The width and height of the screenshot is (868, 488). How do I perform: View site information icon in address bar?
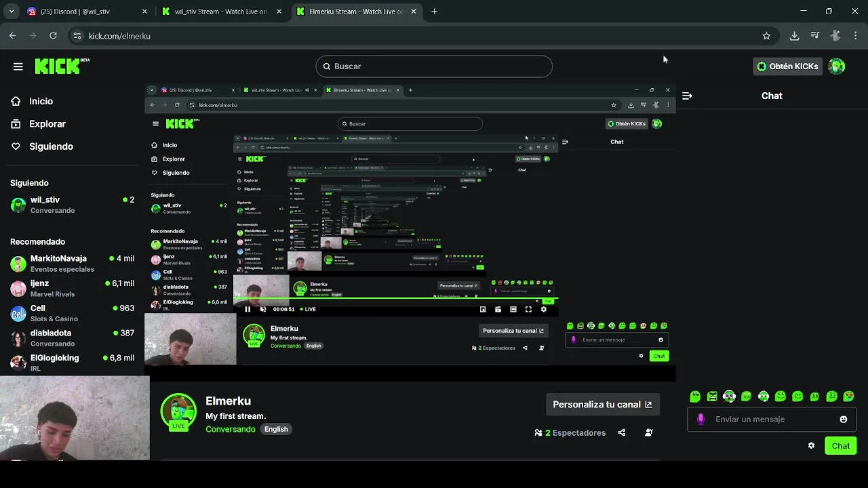coord(77,36)
